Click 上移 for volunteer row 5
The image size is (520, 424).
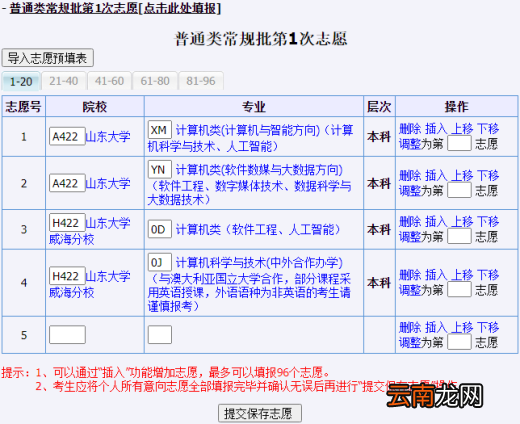pyautogui.click(x=462, y=327)
